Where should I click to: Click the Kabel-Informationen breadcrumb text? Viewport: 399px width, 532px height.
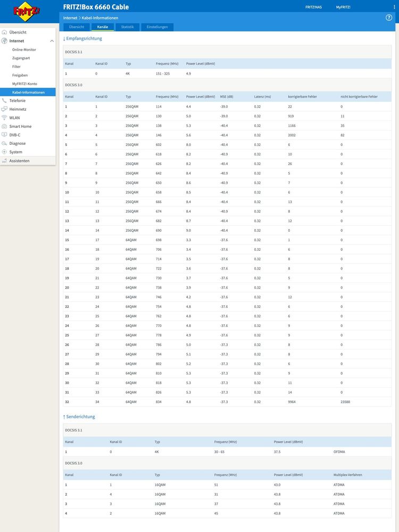tap(100, 18)
